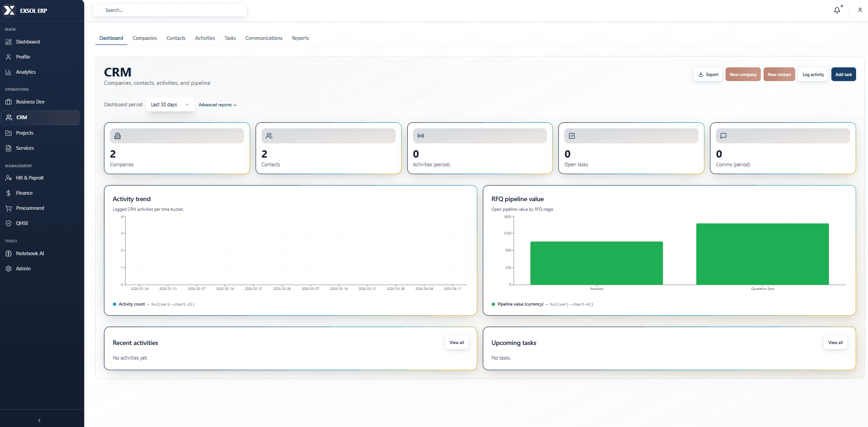
Task: Click the '2 Companies' count text
Action: (x=113, y=154)
